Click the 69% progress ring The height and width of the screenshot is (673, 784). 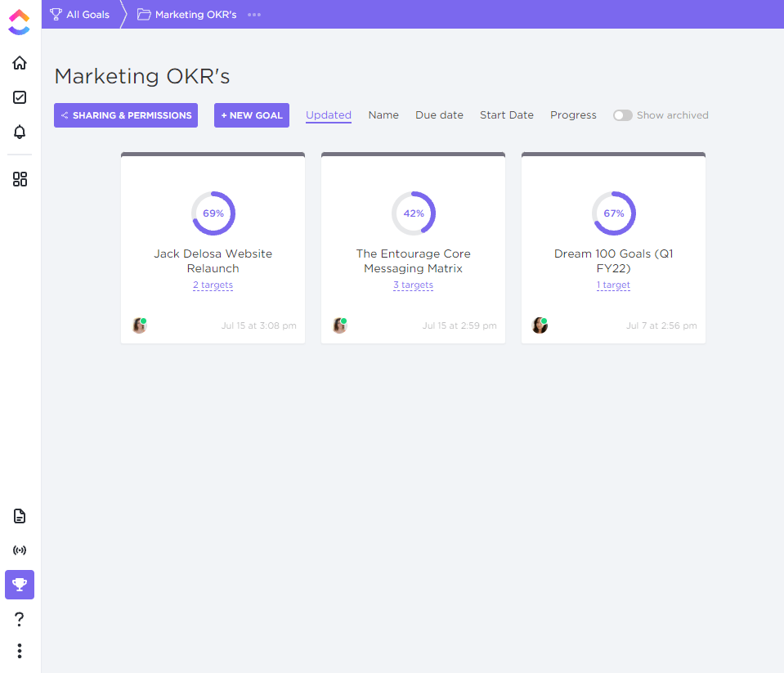coord(213,213)
